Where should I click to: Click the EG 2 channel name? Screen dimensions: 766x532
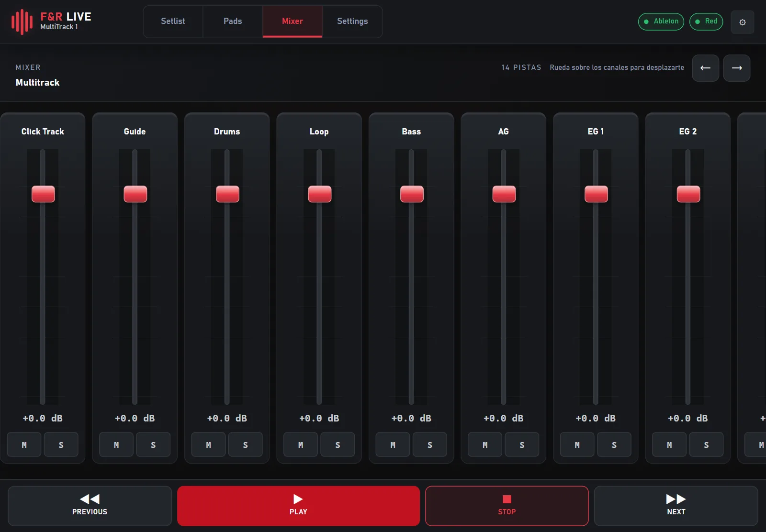(x=687, y=132)
